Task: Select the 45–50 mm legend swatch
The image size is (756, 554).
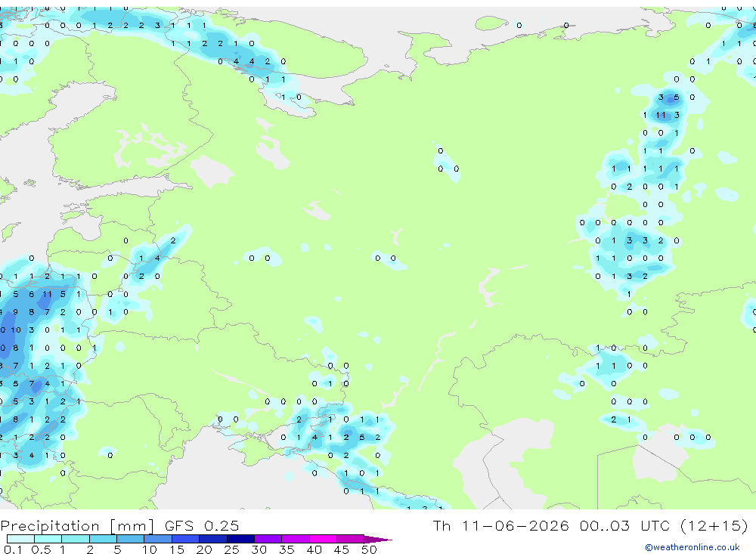Action: (350, 539)
